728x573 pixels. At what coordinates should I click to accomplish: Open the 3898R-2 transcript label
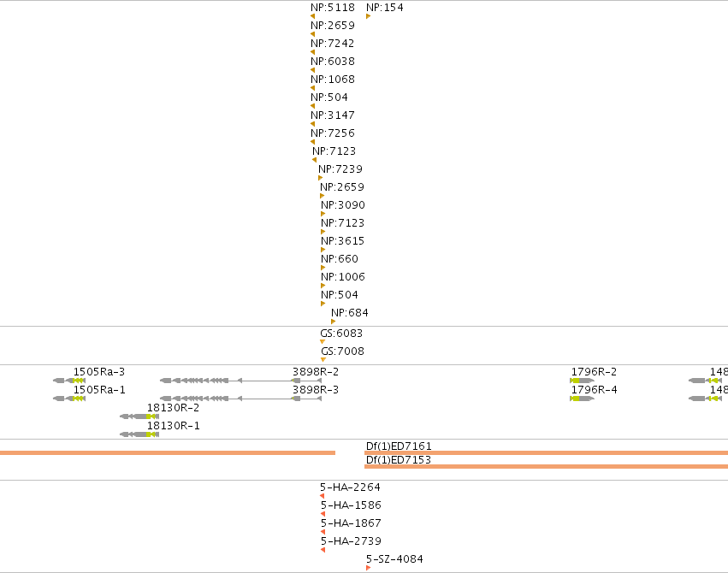pyautogui.click(x=316, y=372)
